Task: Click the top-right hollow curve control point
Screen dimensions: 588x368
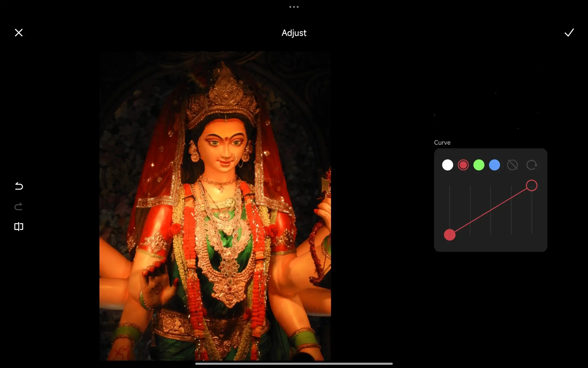Action: tap(532, 186)
